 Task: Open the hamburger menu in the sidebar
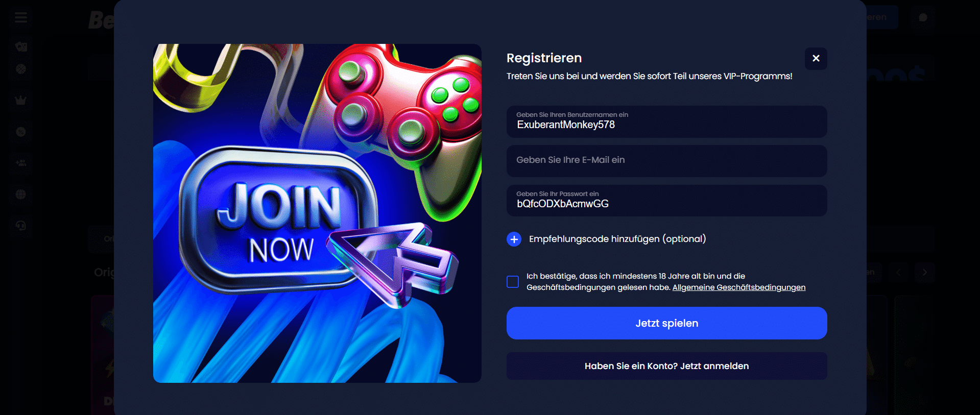click(x=21, y=18)
